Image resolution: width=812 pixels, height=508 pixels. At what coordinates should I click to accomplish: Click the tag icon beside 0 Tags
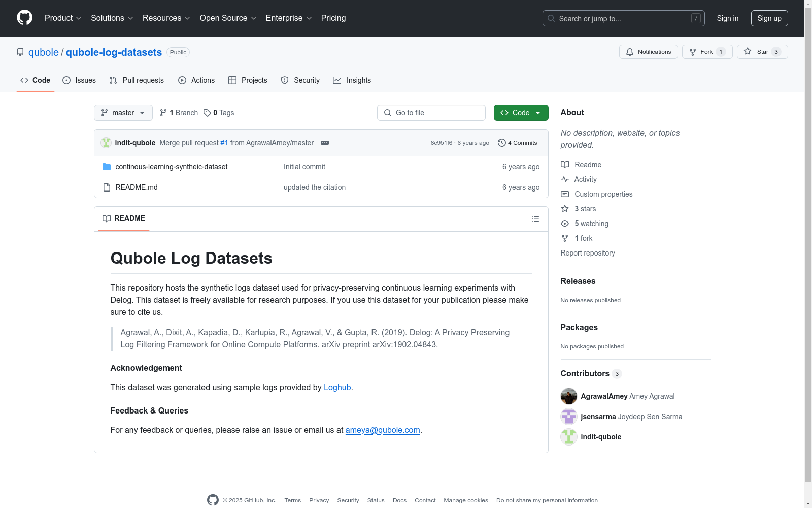click(207, 113)
